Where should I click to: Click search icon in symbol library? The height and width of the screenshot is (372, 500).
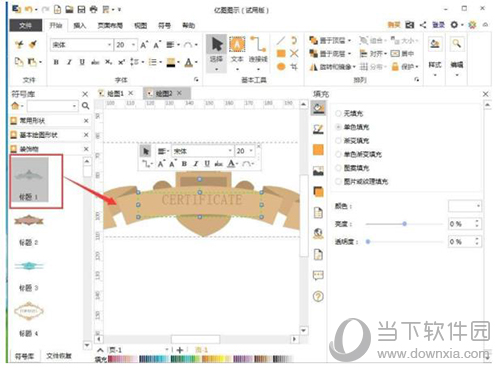(85, 106)
